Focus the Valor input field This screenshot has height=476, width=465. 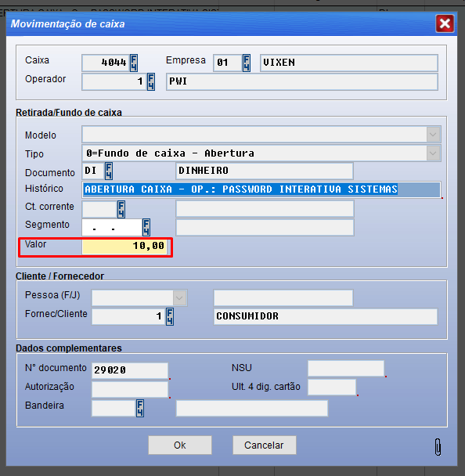[124, 246]
